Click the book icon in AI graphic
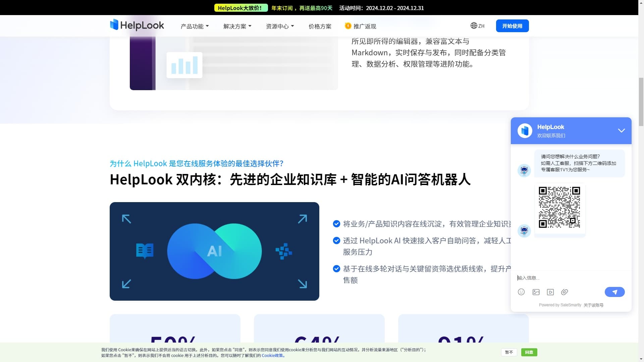 145,250
